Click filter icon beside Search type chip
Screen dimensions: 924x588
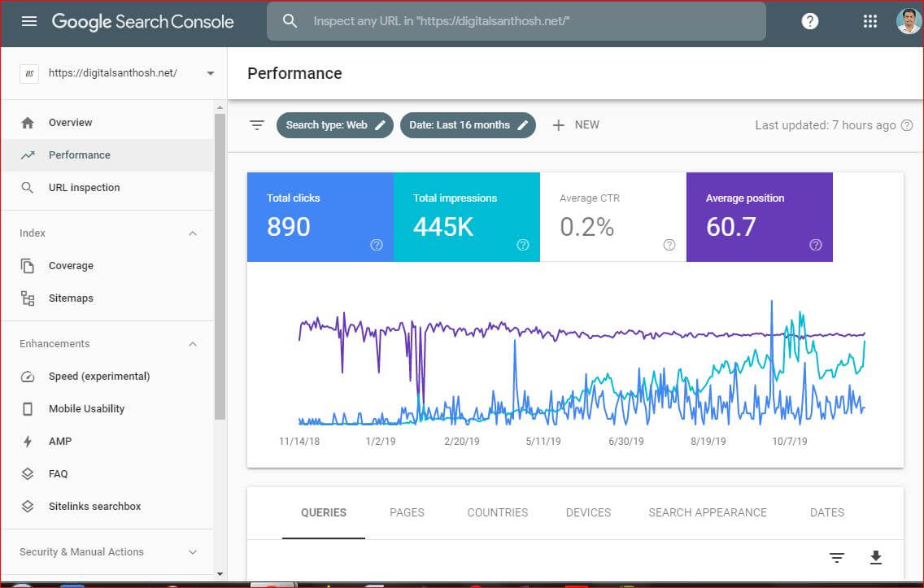point(256,125)
